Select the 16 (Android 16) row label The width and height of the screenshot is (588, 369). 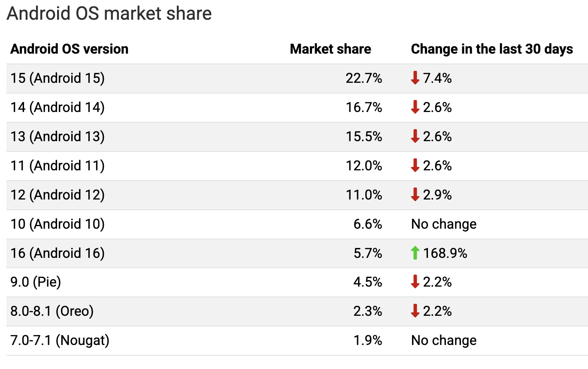pos(58,253)
